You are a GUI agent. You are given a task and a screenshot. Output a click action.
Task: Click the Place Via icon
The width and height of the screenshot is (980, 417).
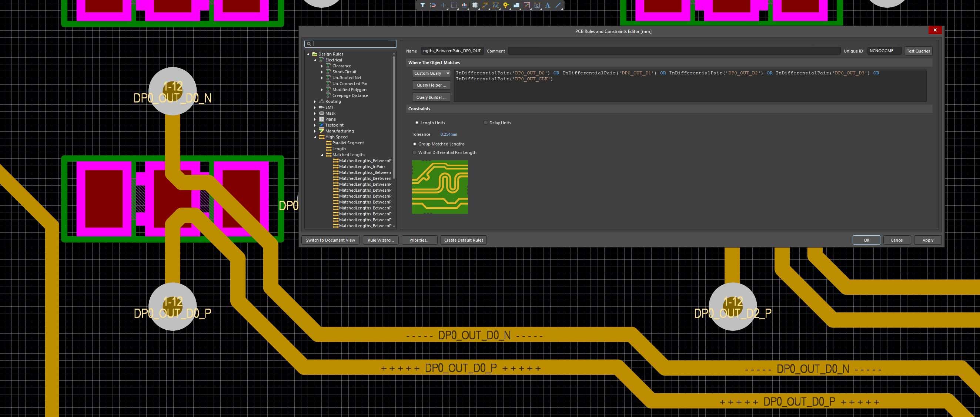tap(506, 5)
